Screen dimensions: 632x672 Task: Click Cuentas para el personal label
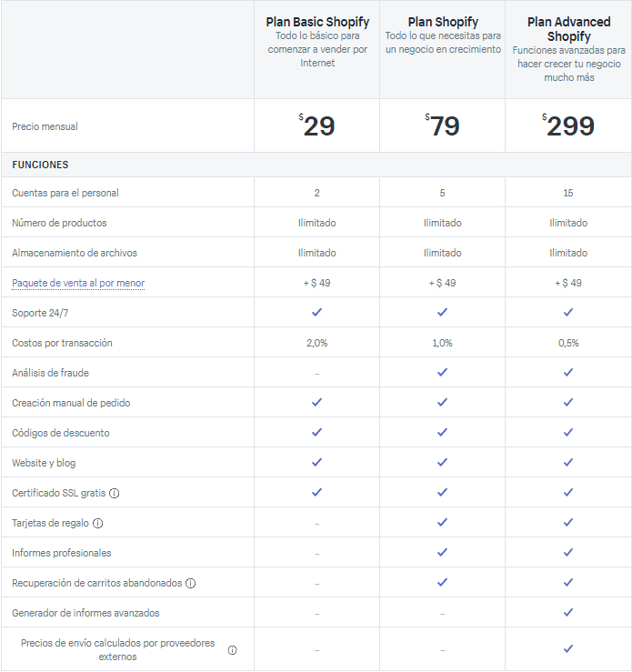pos(65,193)
